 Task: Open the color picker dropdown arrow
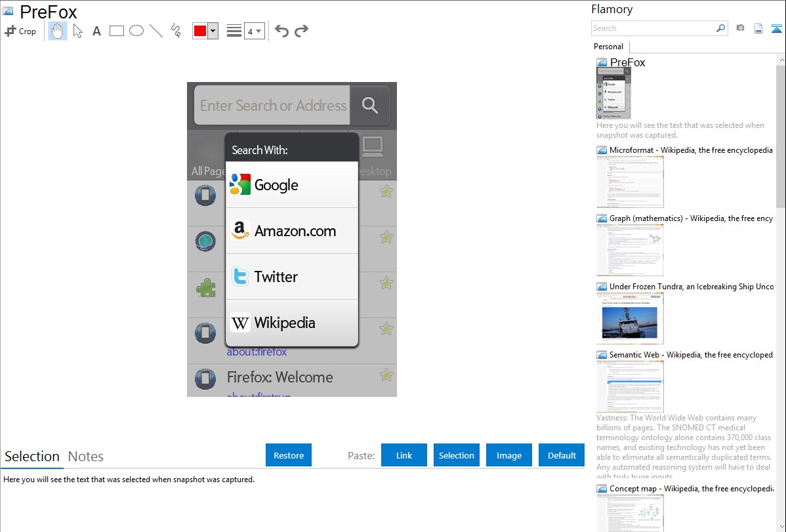tap(213, 31)
